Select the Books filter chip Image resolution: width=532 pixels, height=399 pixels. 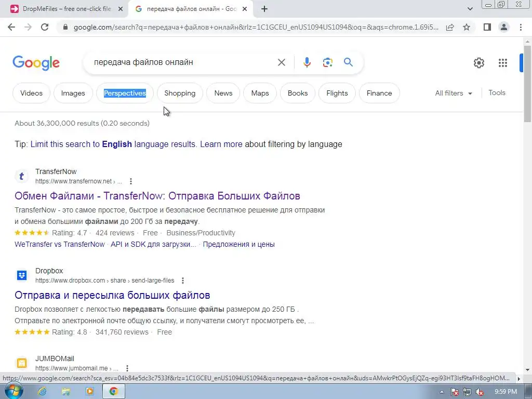point(298,93)
